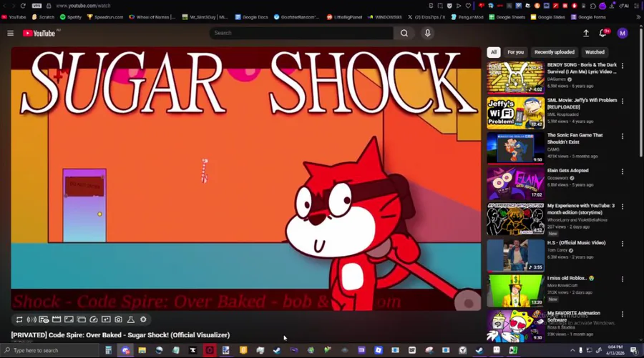Open the YouTube hamburger guide menu

pos(10,33)
